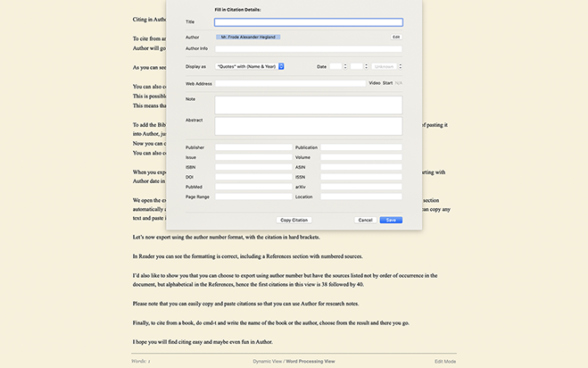588x368 pixels.
Task: Open the Display as format dropdown
Action: tap(249, 66)
